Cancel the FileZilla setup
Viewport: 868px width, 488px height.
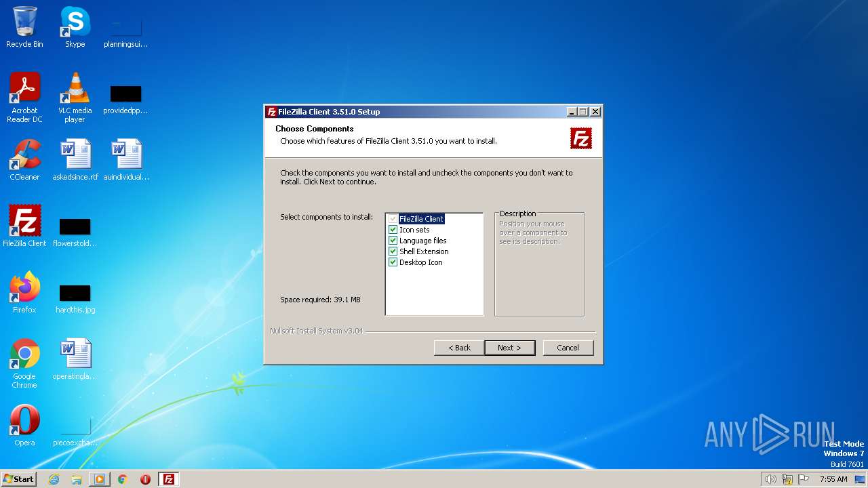point(568,348)
